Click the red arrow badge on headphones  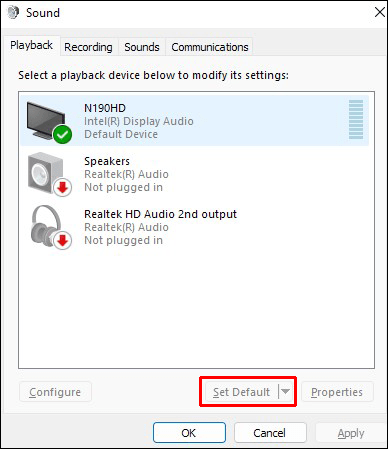tap(62, 241)
